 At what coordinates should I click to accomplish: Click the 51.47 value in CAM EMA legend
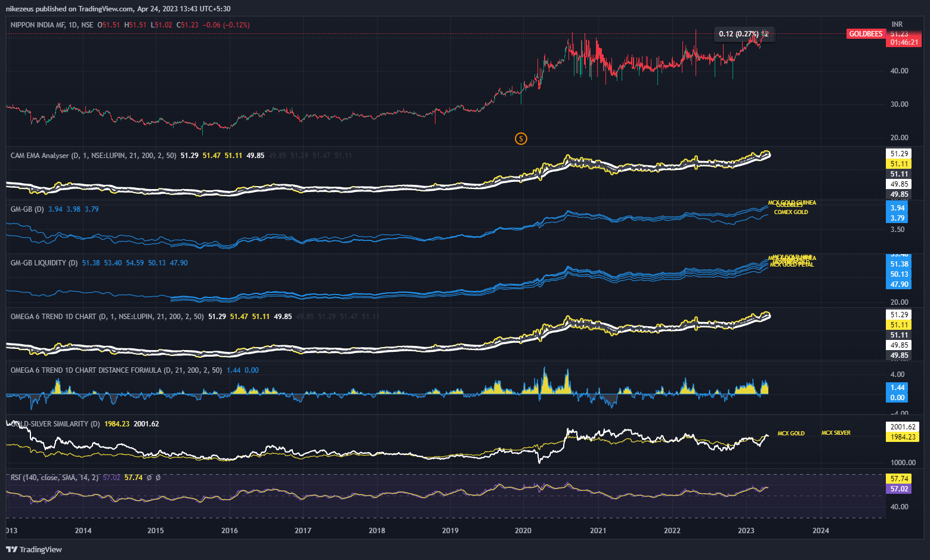tap(211, 156)
